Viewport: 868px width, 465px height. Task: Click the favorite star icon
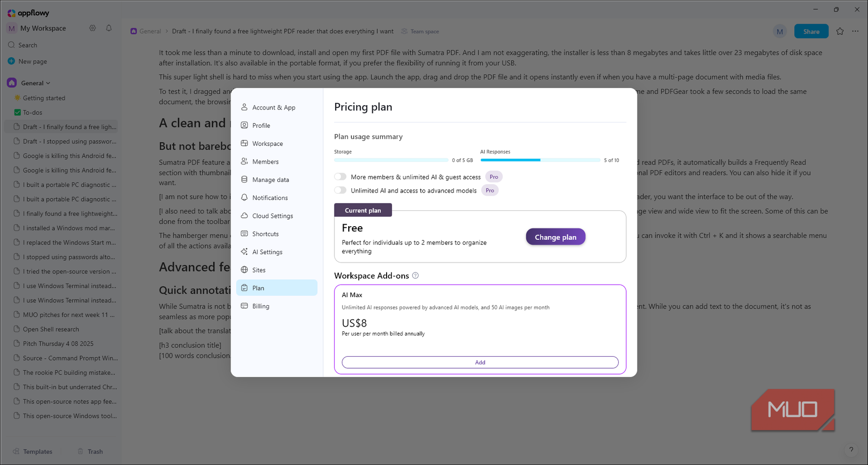(840, 32)
